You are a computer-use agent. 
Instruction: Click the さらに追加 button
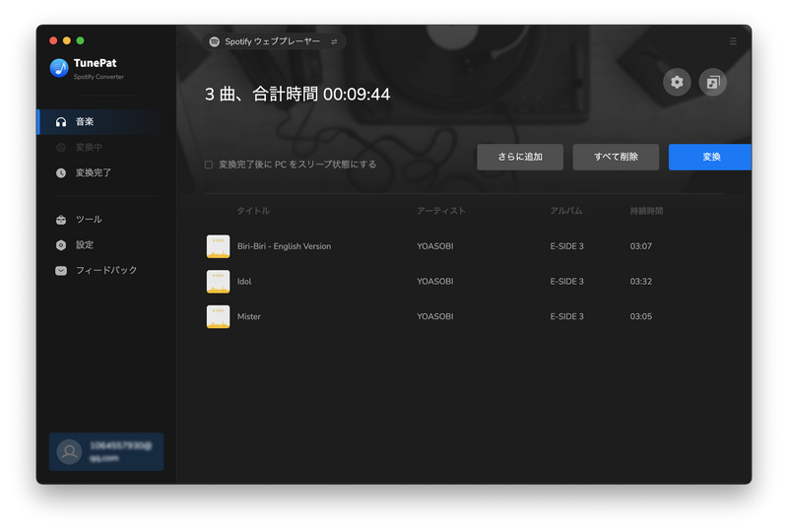520,157
